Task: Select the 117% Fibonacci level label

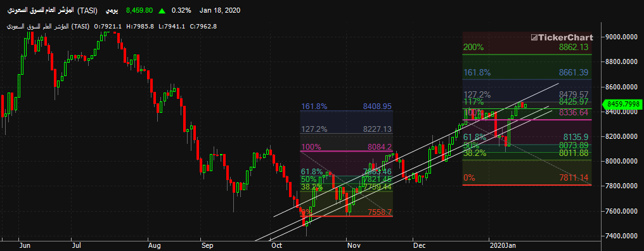Action: pos(473,102)
